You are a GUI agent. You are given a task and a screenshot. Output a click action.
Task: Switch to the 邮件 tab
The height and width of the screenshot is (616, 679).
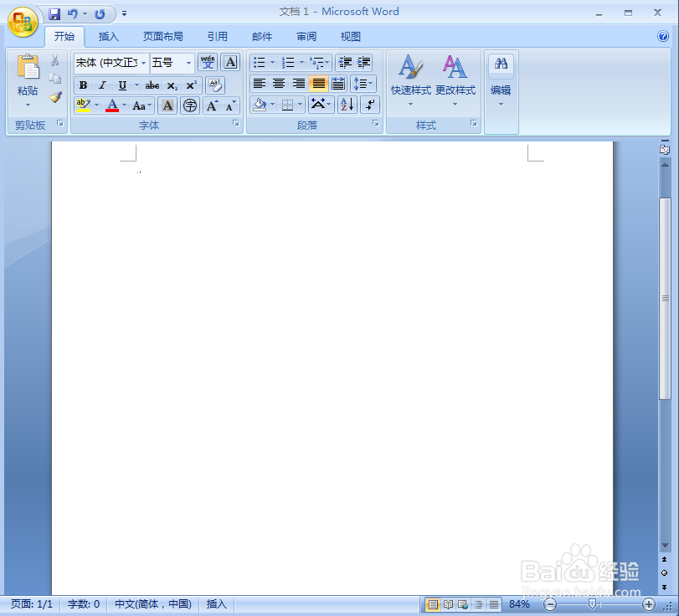(x=262, y=37)
